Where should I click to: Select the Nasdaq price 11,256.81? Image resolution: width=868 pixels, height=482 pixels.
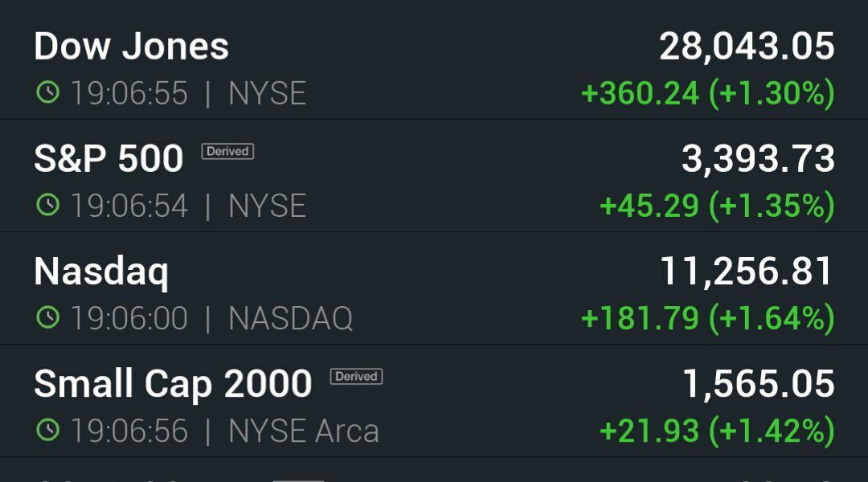click(747, 272)
